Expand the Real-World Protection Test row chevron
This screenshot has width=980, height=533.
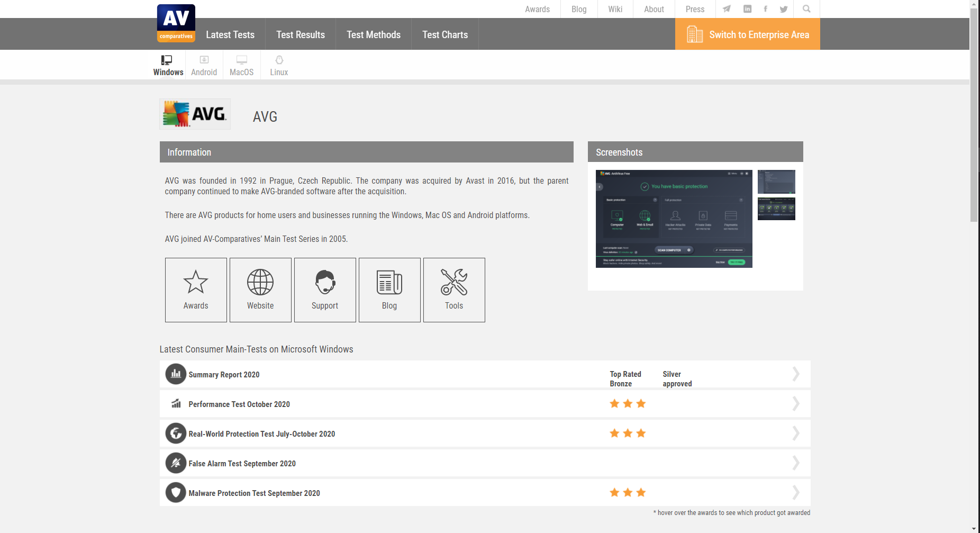click(796, 433)
